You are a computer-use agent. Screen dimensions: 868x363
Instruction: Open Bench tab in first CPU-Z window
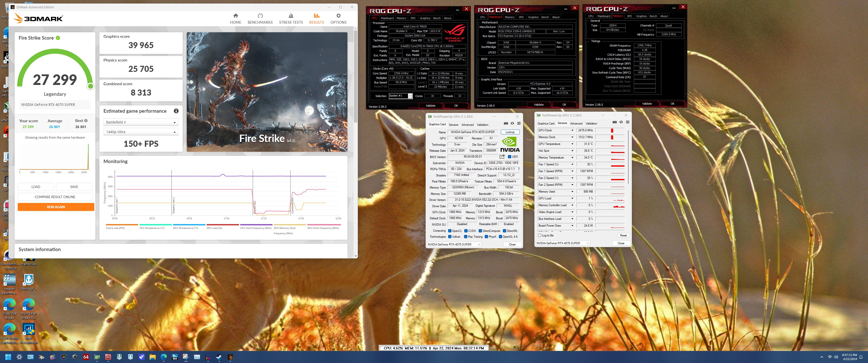pos(437,18)
